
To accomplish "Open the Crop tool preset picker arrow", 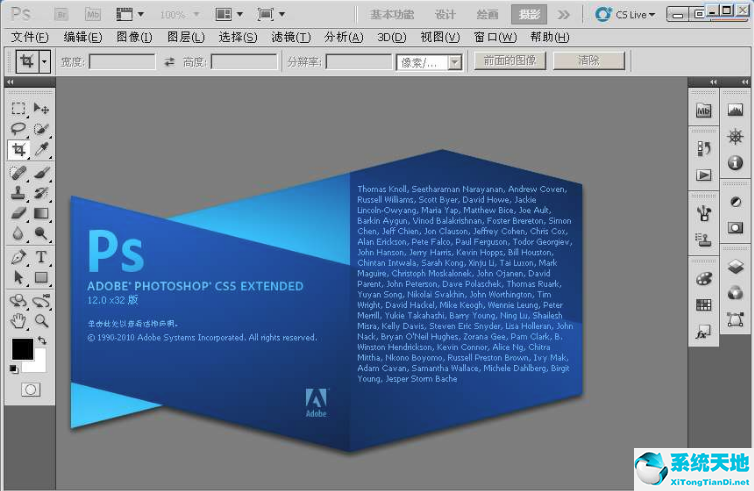I will click(x=45, y=62).
